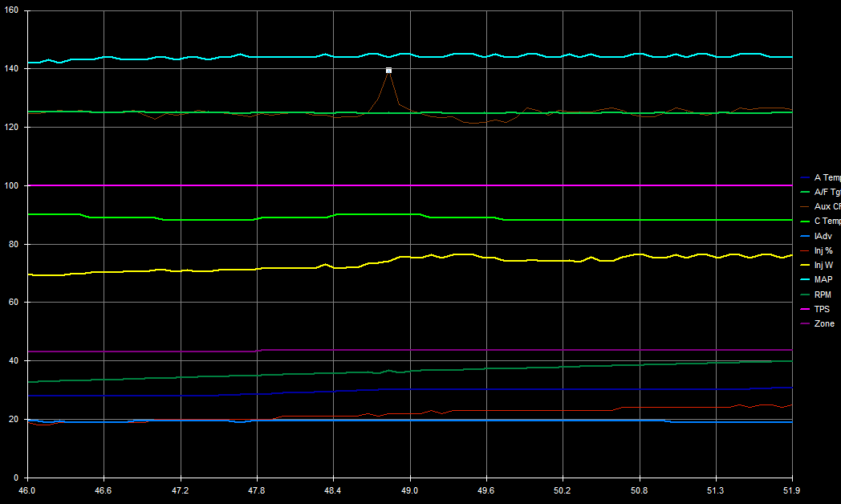This screenshot has height=504, width=841.
Task: Click the 47.2 x-axis tick label
Action: pyautogui.click(x=181, y=490)
